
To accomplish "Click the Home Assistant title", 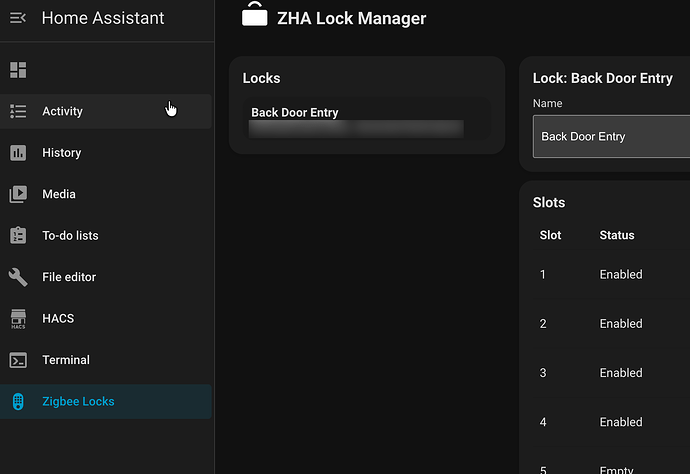I will pos(103,18).
